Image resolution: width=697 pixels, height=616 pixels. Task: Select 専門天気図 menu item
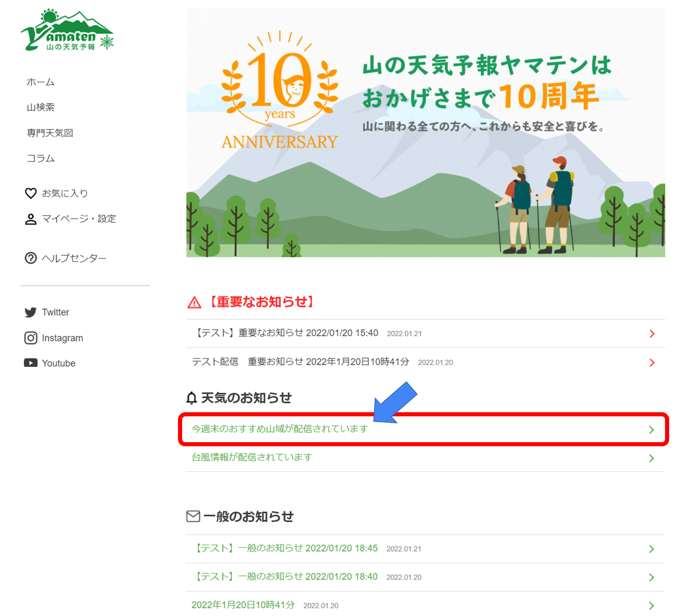(50, 133)
